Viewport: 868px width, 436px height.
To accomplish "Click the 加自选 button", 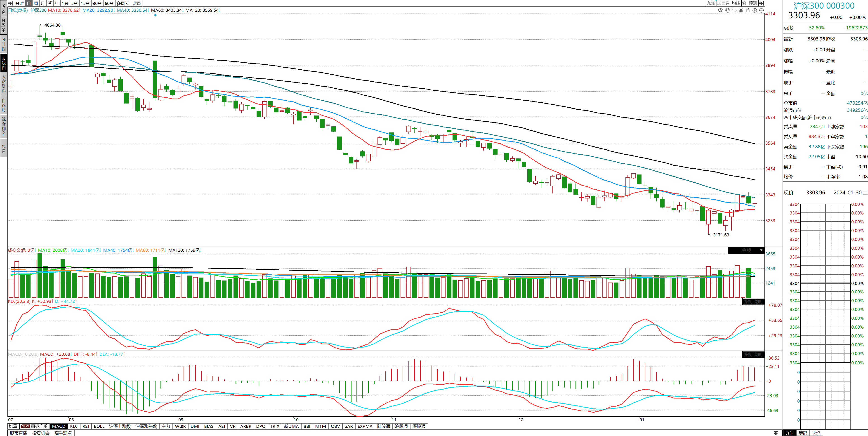I will coord(723,3).
